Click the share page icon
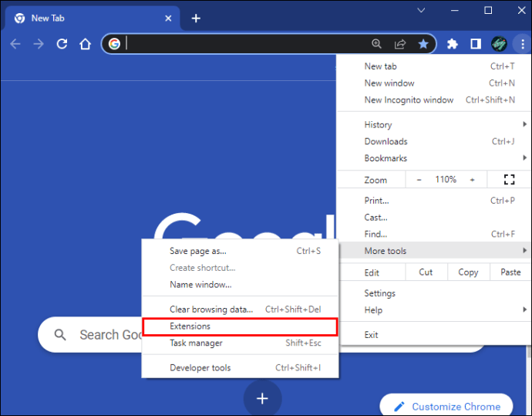This screenshot has height=416, width=532. (400, 44)
